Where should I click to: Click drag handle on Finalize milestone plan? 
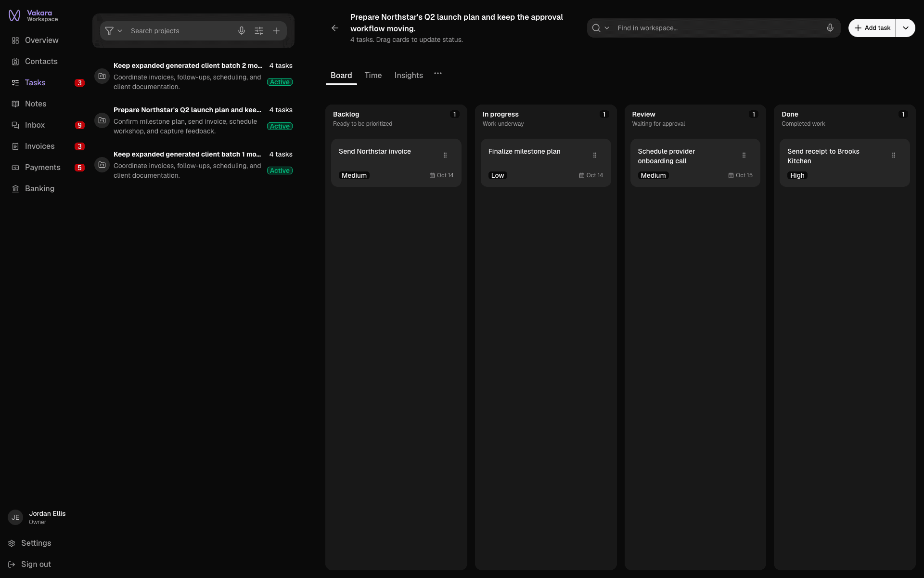pyautogui.click(x=595, y=155)
